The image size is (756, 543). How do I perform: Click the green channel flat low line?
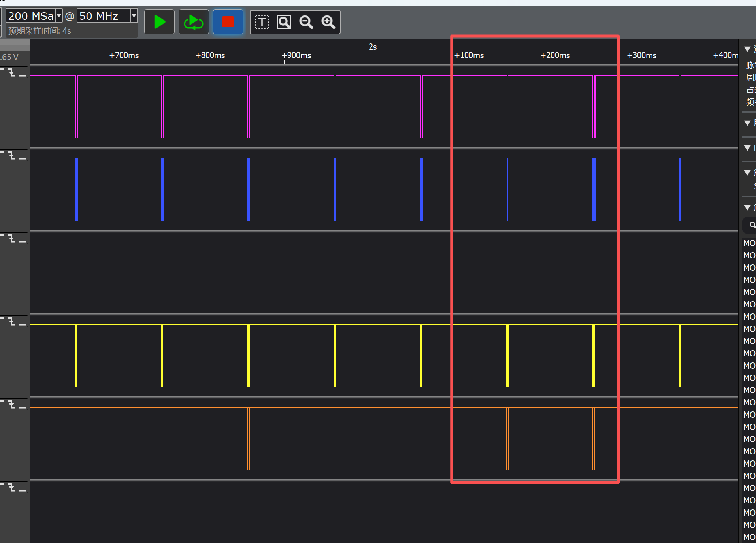(x=384, y=304)
